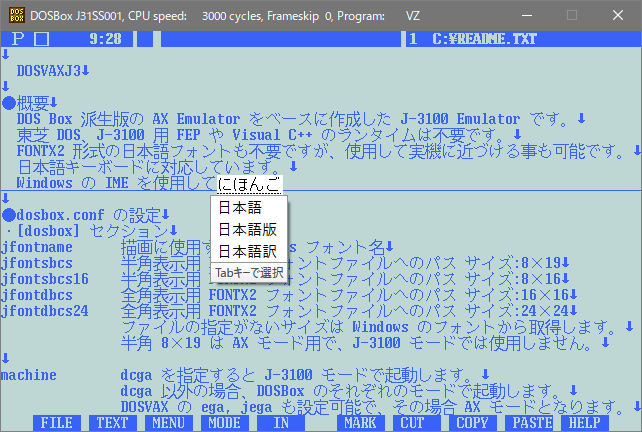Click the DOSVAXJ3 heading text

48,71
